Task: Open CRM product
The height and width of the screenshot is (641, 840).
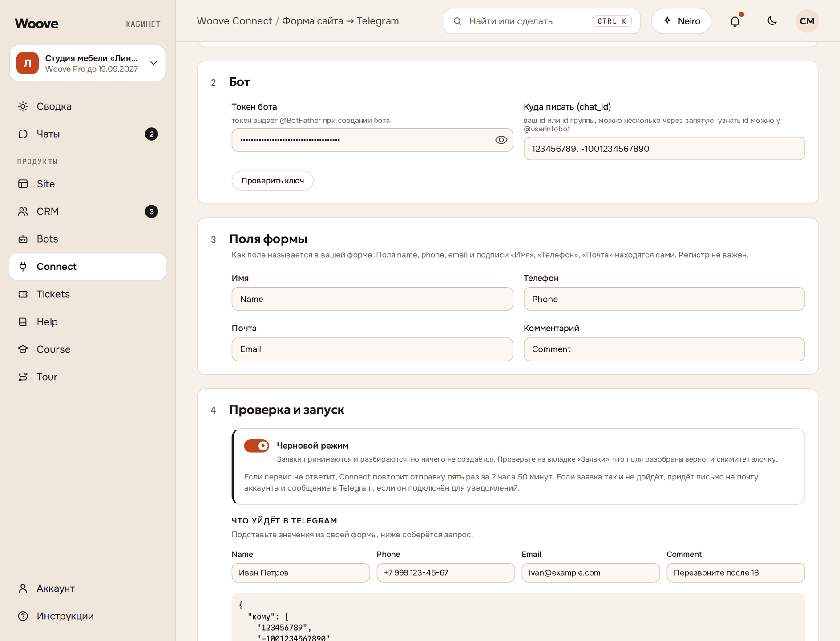Action: coord(87,211)
